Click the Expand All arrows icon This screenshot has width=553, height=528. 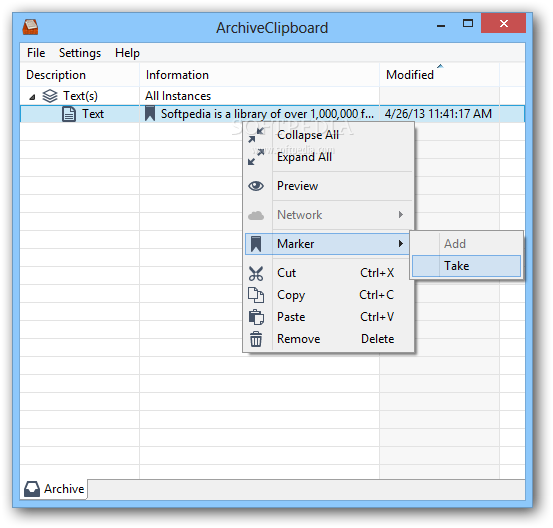[x=256, y=157]
